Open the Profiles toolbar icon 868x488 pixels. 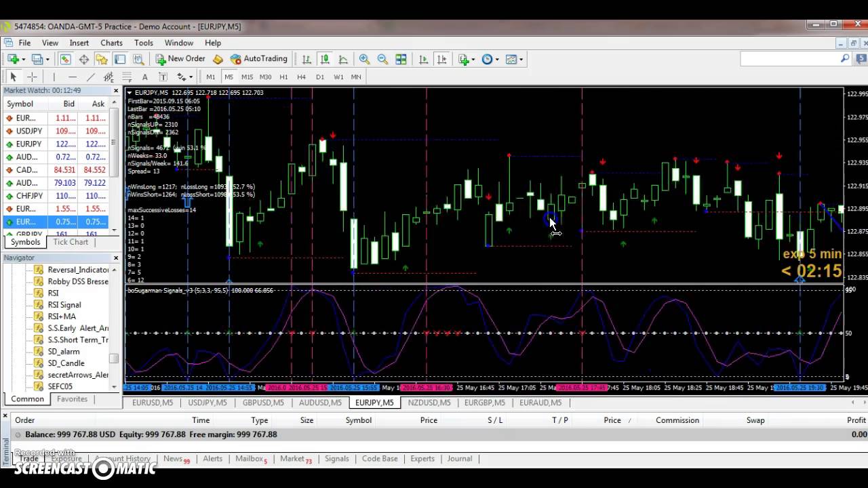coord(39,59)
